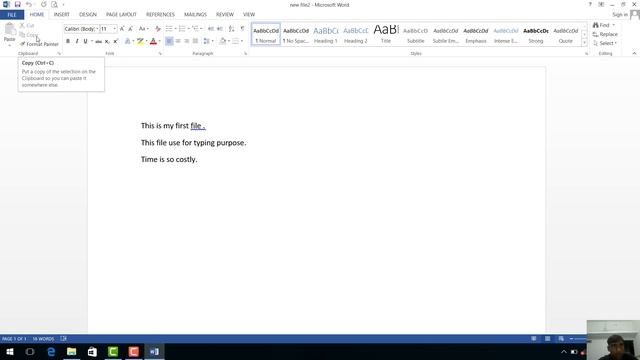Click the Numbering list icon
Viewport: 640px width, 360px height.
coord(182,29)
